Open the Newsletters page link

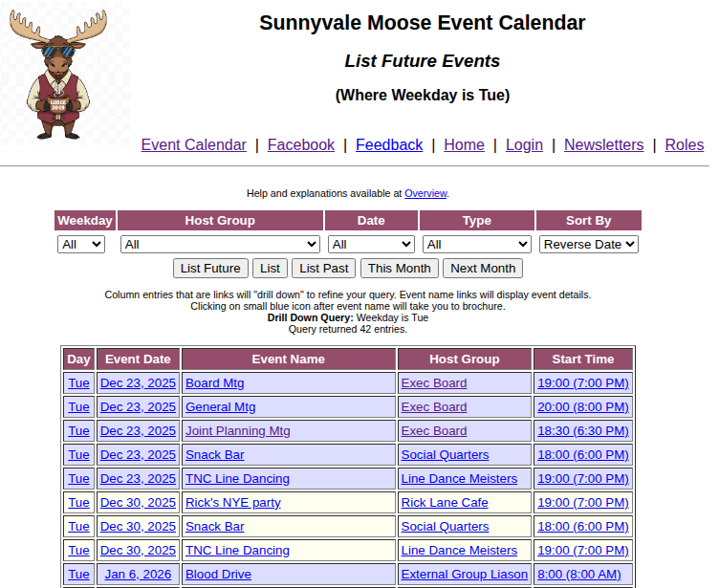pos(603,145)
